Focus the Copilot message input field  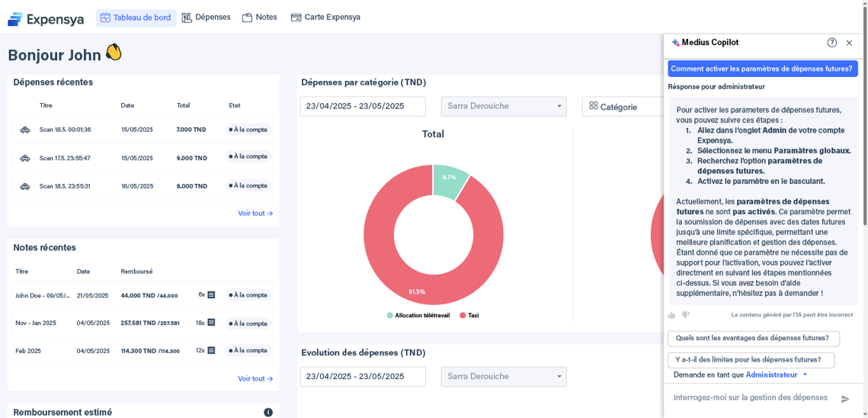pos(751,398)
